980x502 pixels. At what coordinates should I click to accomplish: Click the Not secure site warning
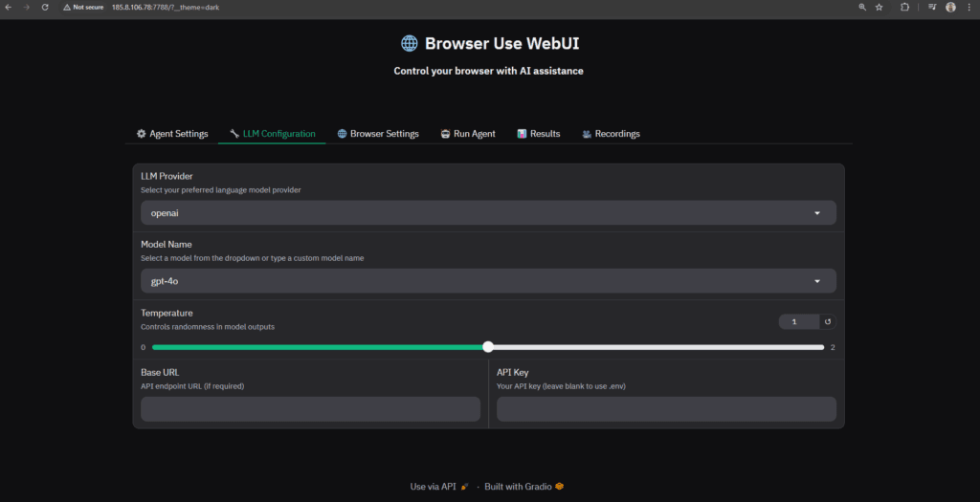pyautogui.click(x=82, y=7)
